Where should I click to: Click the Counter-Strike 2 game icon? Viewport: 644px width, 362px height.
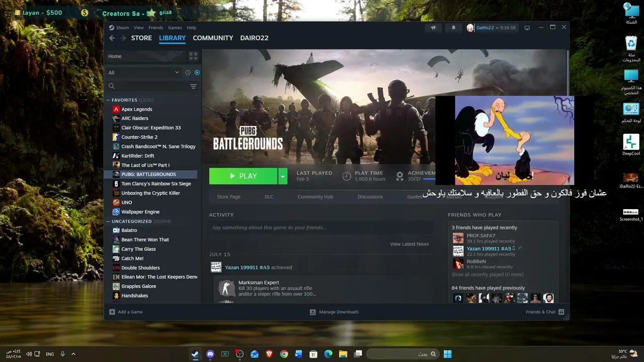[x=116, y=137]
